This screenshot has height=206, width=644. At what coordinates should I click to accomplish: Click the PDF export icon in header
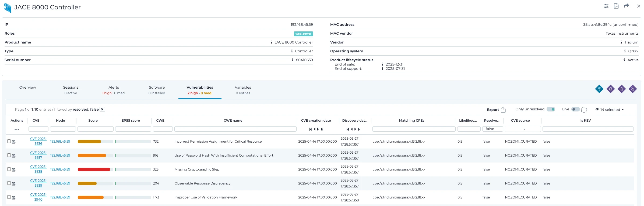coord(616,6)
